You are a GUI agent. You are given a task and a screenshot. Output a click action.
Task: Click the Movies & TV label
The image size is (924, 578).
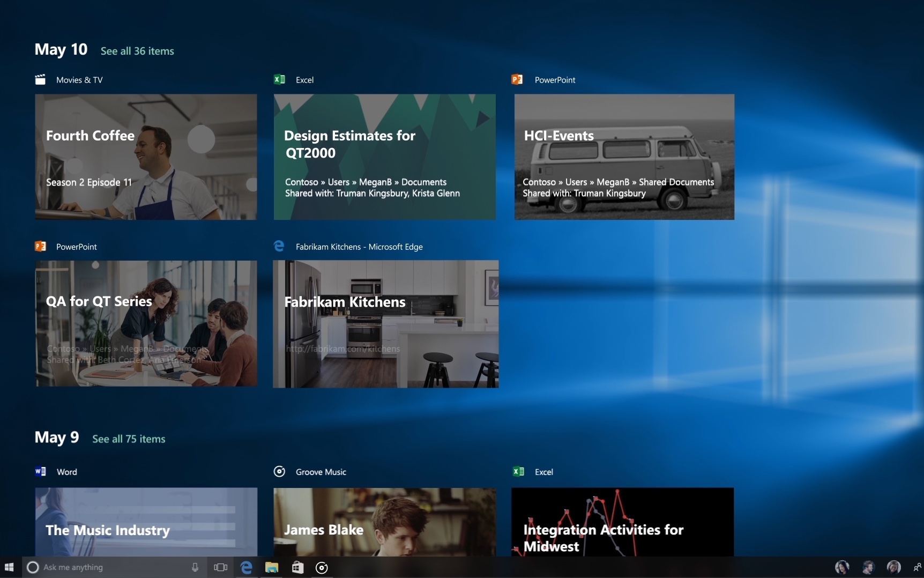coord(79,80)
